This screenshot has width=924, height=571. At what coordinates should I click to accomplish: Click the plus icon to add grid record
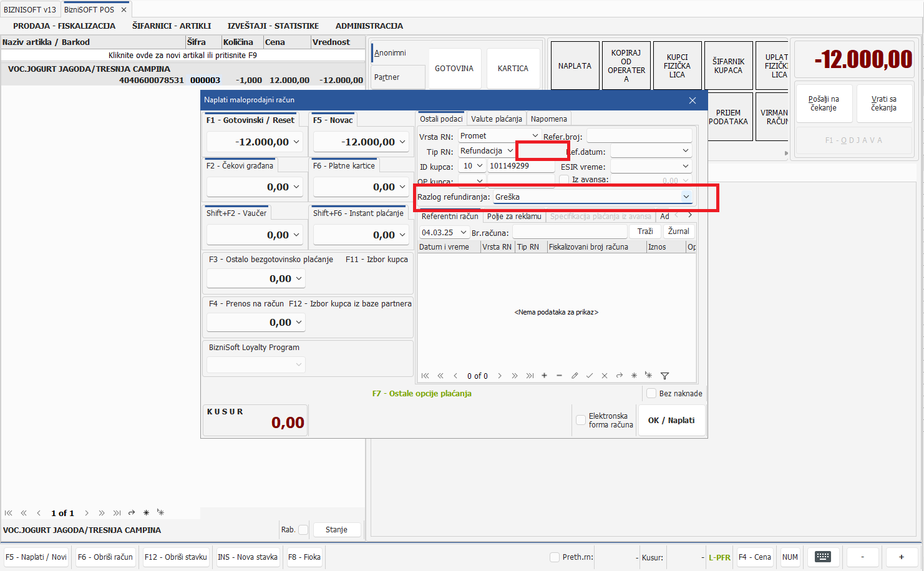[x=544, y=376]
